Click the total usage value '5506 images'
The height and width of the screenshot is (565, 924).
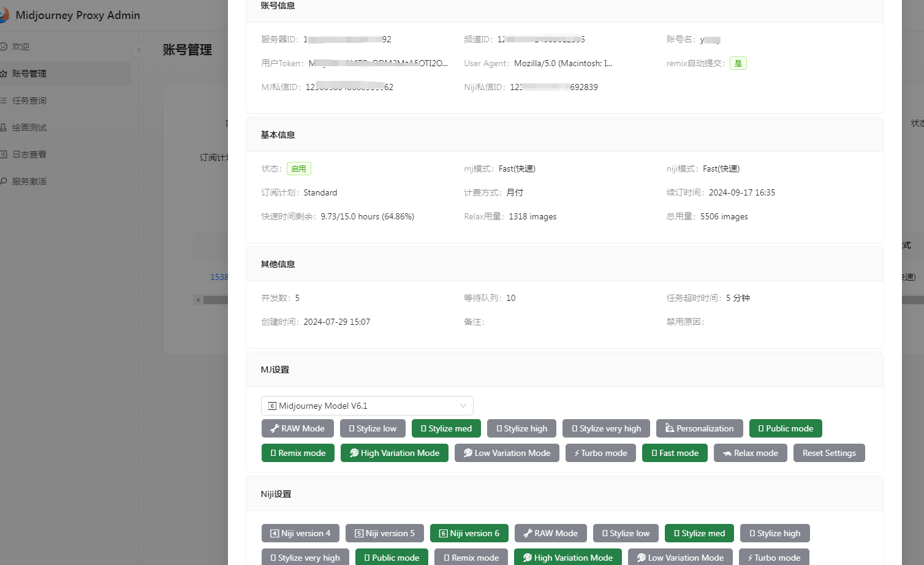[x=724, y=216]
